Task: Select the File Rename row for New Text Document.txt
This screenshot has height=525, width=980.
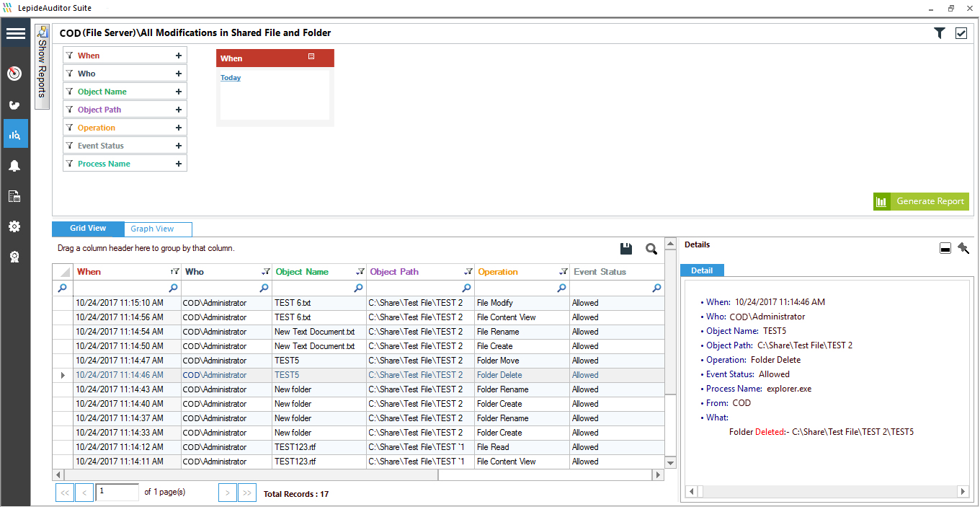Action: point(358,332)
